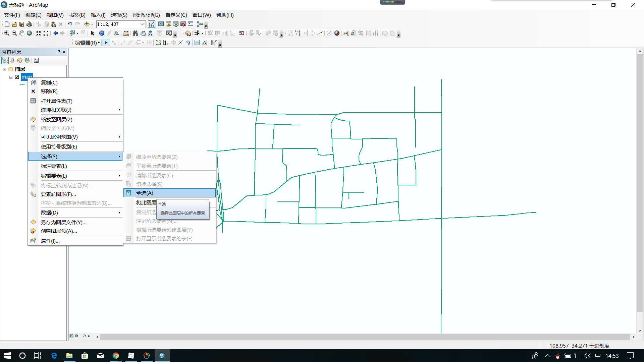The height and width of the screenshot is (362, 644).
Task: Open the map scale dropdown
Action: 142,24
